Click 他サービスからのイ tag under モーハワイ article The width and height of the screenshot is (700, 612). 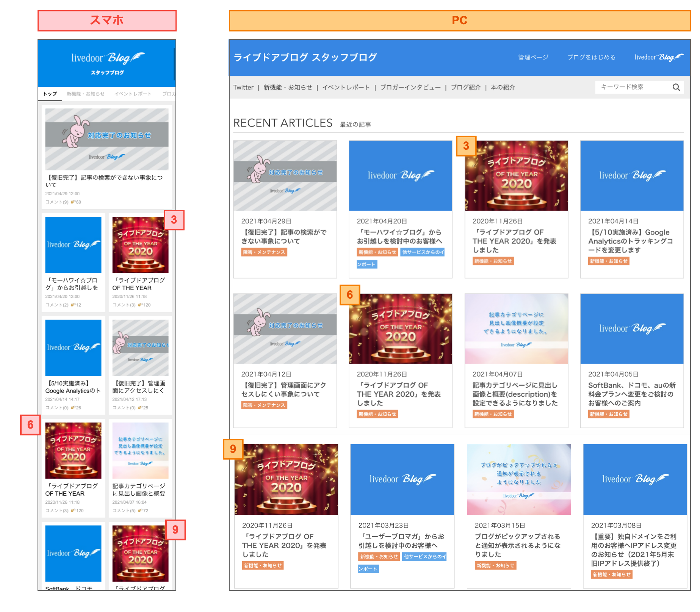pyautogui.click(x=423, y=252)
